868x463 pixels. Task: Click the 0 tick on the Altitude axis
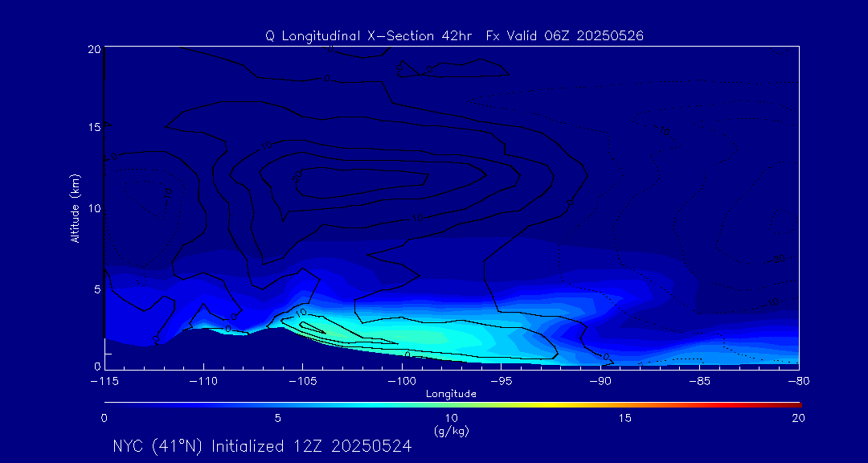coord(97,366)
